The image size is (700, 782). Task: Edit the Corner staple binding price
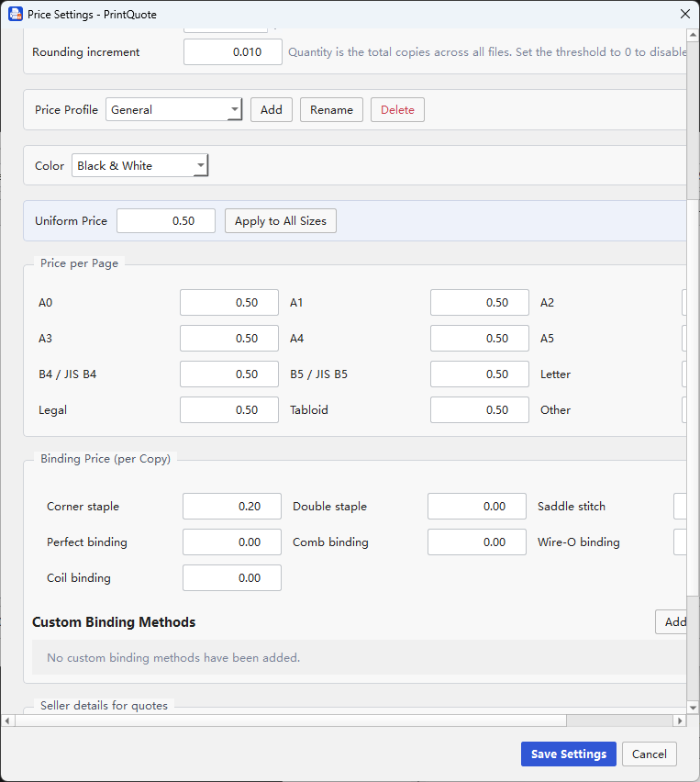click(232, 507)
